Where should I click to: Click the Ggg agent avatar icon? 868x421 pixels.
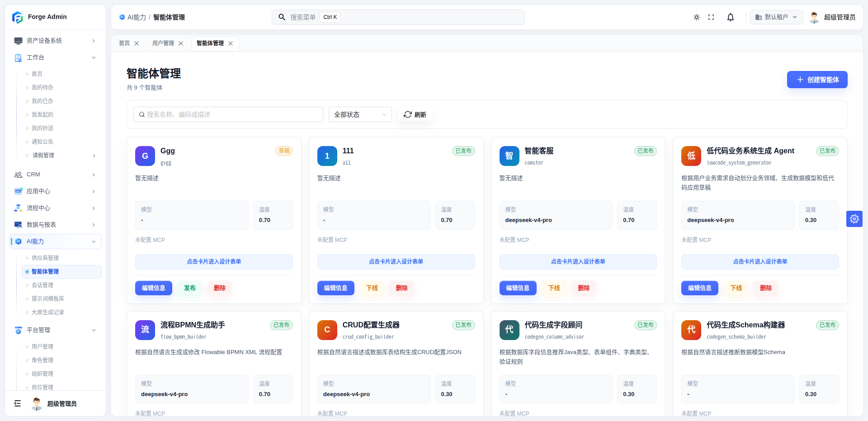(145, 156)
